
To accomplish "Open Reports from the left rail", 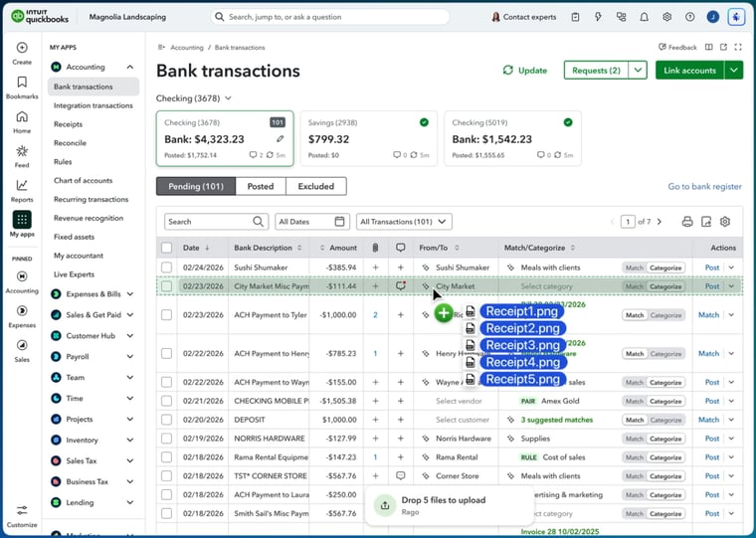I will (x=21, y=185).
